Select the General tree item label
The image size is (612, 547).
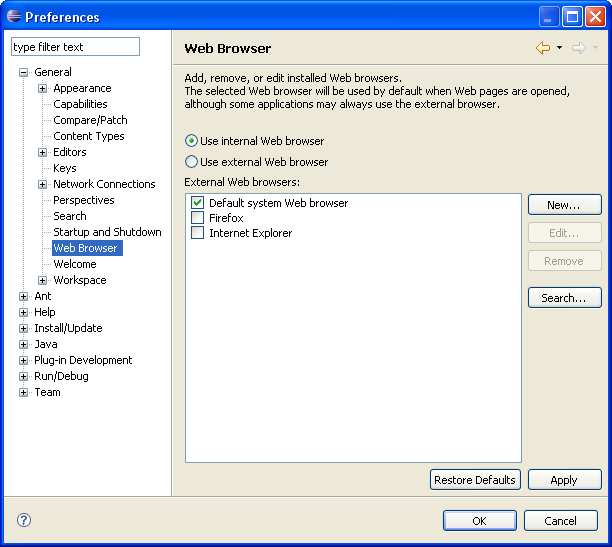[53, 72]
